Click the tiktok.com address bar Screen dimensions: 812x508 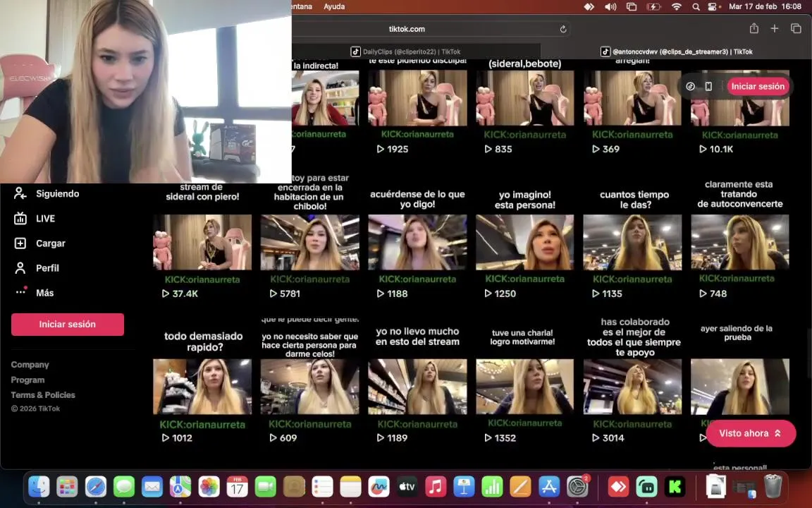[407, 29]
